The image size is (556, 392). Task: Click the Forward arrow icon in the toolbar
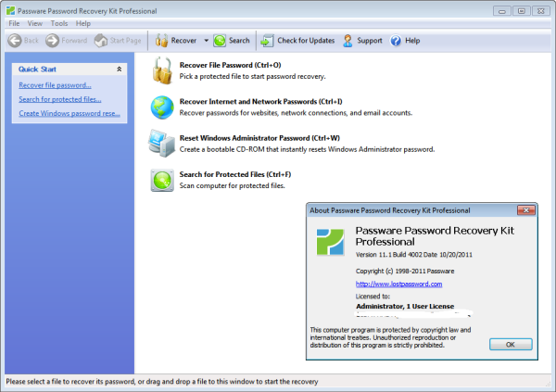tap(52, 41)
